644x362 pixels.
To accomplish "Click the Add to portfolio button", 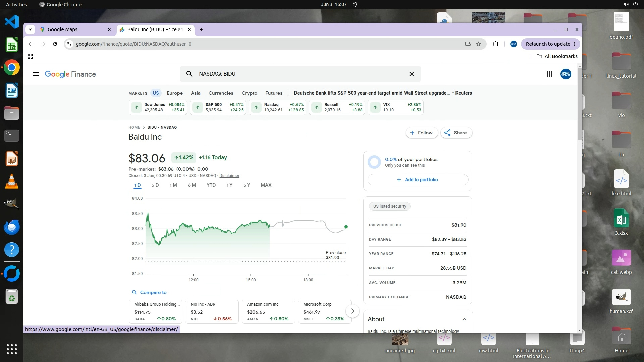I will 418,180.
